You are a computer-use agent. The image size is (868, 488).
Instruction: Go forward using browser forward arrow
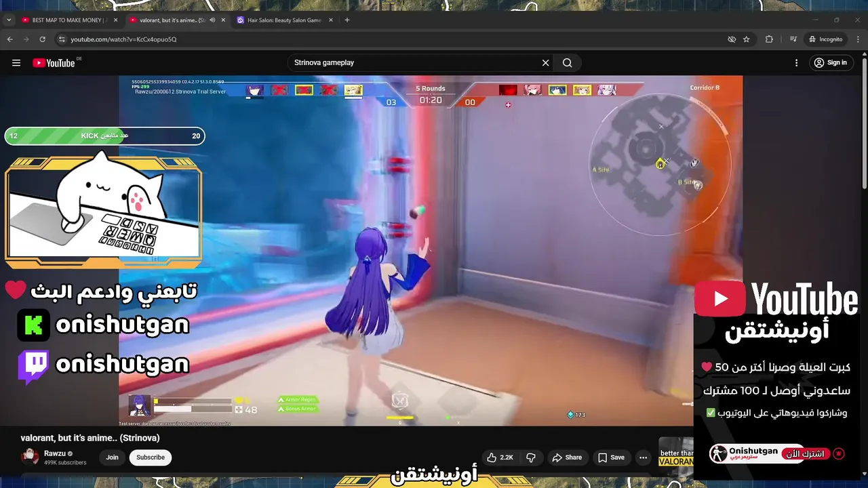(26, 39)
